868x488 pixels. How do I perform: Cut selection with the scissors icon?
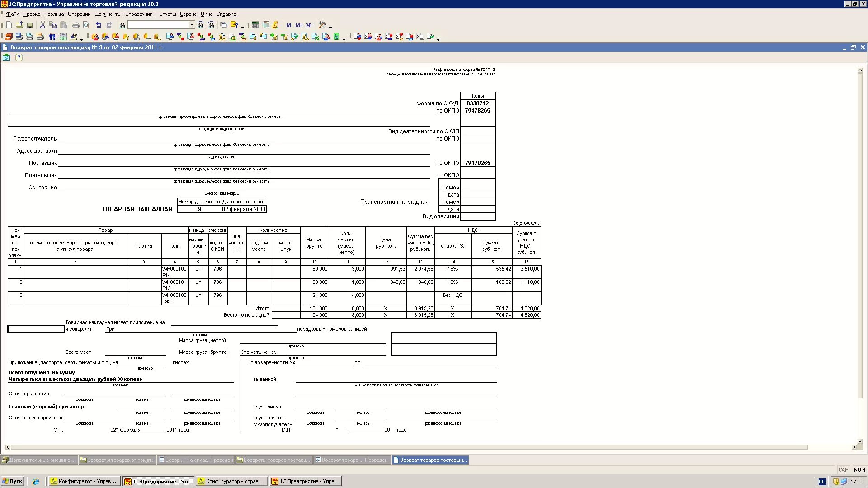(42, 25)
